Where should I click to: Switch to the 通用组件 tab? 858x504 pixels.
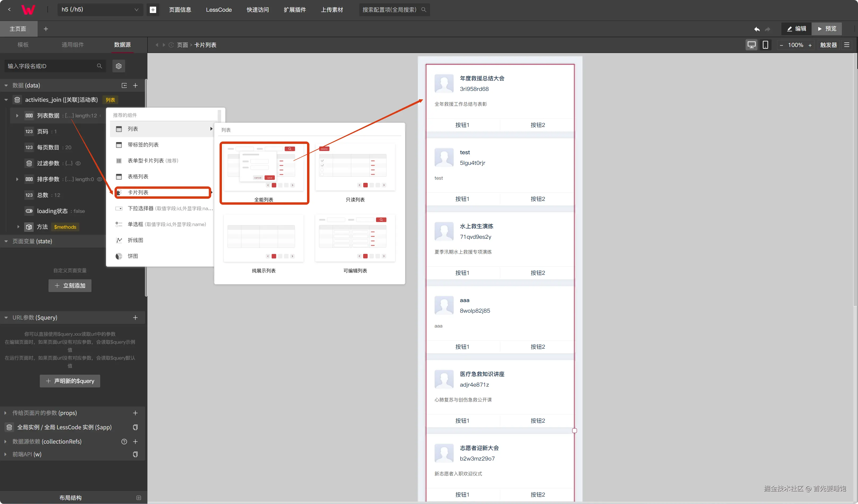pos(73,45)
